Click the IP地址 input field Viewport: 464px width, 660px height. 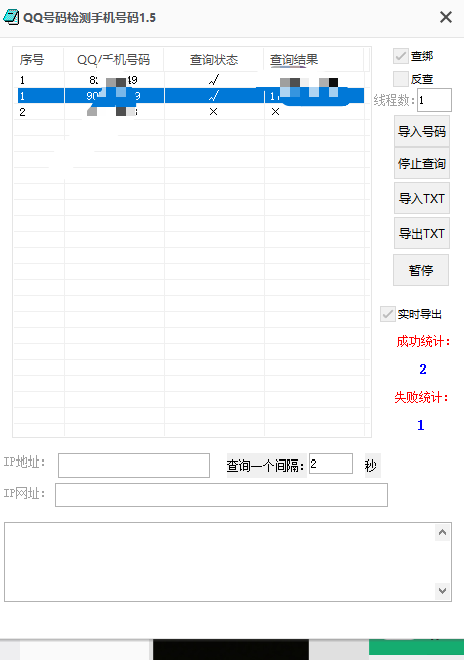pos(134,465)
